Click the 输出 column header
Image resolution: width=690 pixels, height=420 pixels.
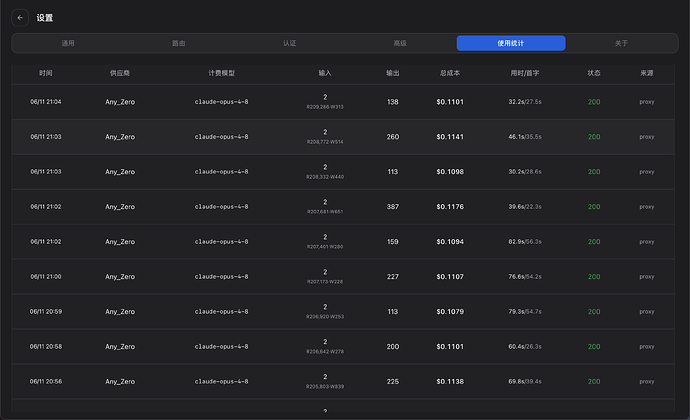[393, 73]
